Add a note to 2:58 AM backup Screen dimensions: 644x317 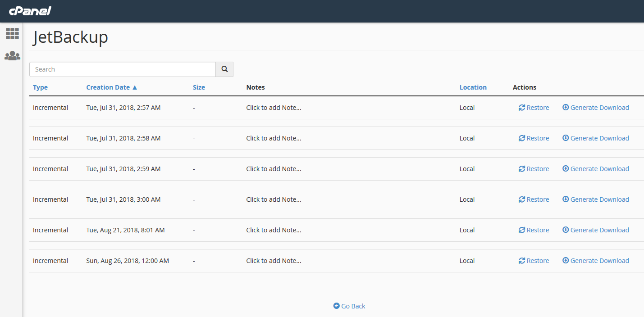click(274, 138)
